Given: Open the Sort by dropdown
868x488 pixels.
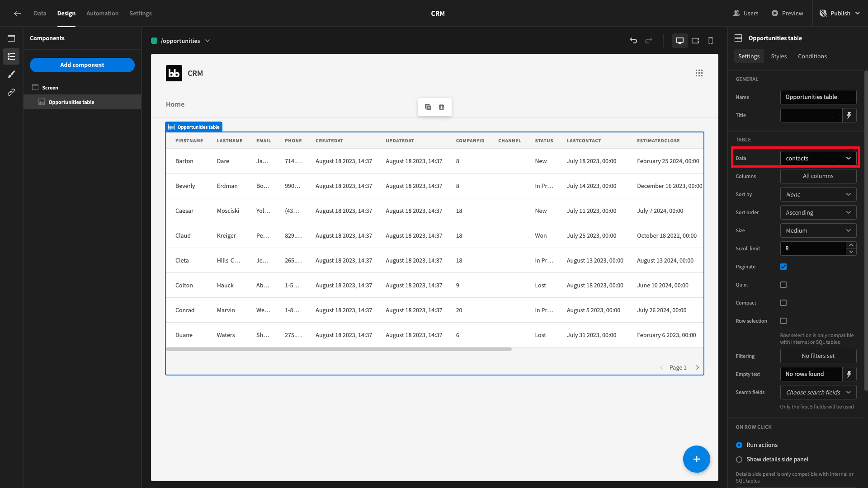Looking at the screenshot, I should (x=818, y=194).
